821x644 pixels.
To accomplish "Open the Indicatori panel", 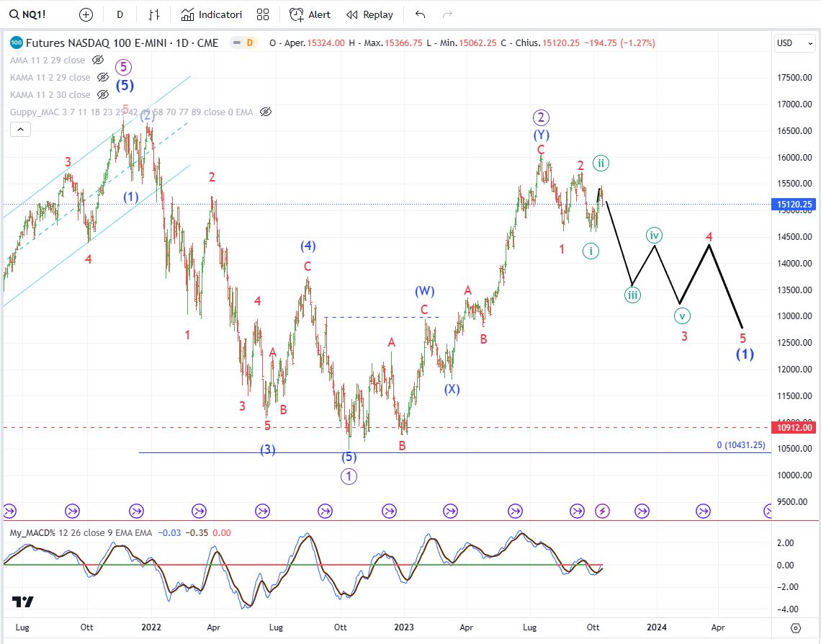I will [212, 14].
